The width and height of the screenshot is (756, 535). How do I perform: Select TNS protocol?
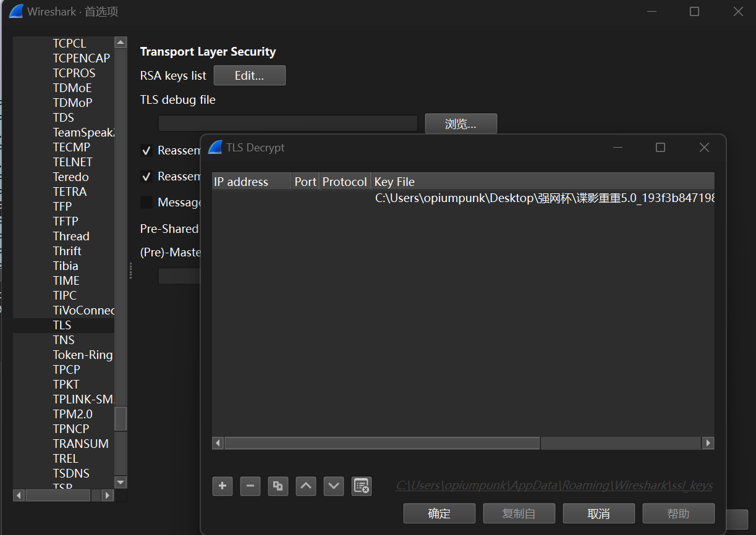pos(64,340)
